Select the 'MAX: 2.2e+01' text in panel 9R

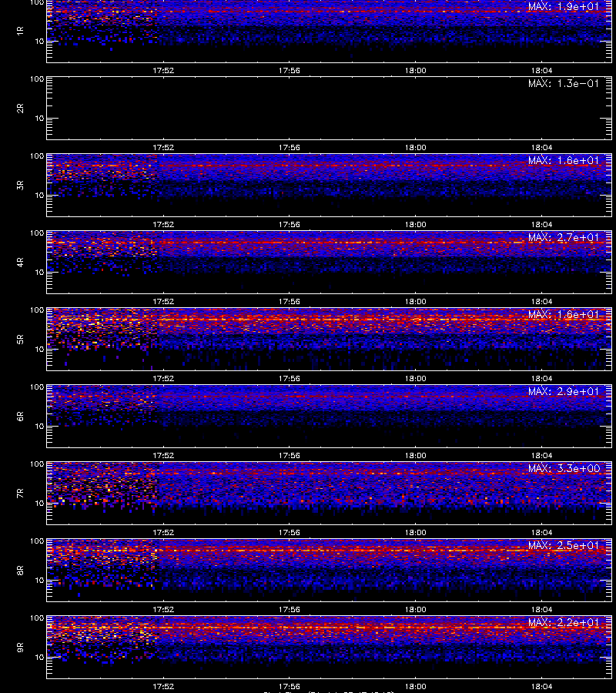564,622
